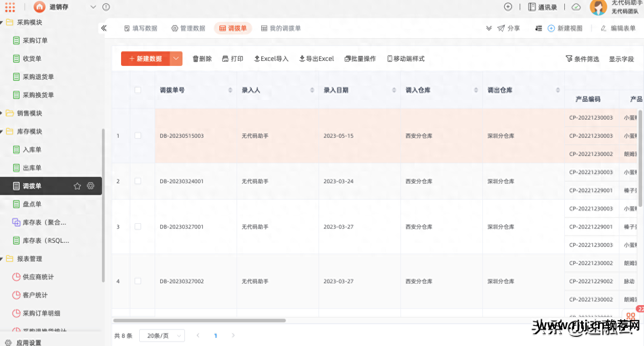This screenshot has width=644, height=346.
Task: Open the 通讯录 contacts icon
Action: (x=532, y=7)
